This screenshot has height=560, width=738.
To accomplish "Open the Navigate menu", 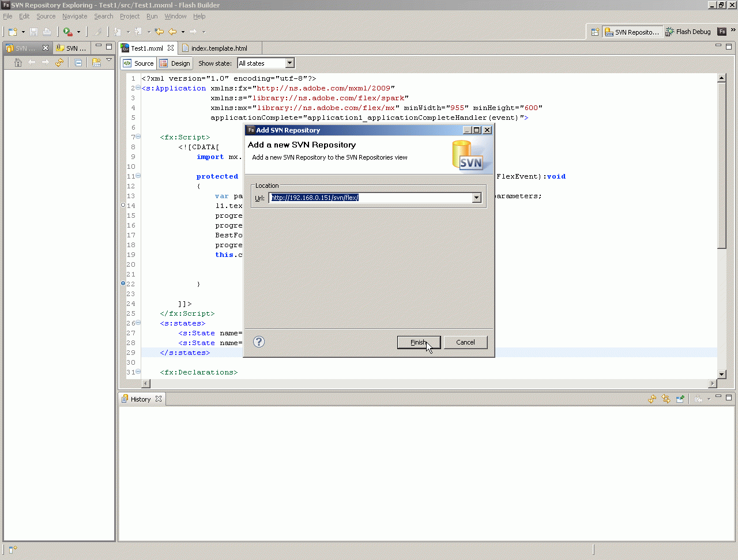I will [75, 16].
